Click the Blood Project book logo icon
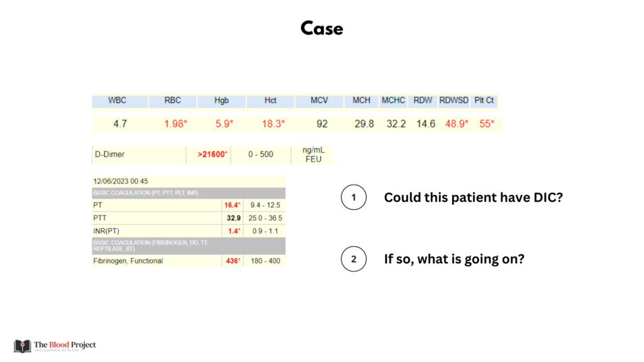The width and height of the screenshot is (644, 362). pyautogui.click(x=22, y=346)
